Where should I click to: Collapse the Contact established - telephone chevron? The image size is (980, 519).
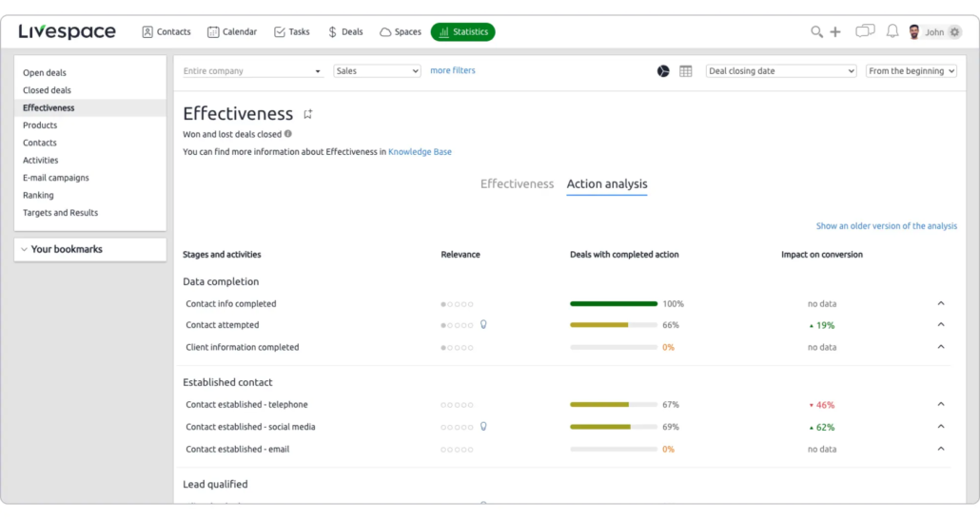point(941,404)
